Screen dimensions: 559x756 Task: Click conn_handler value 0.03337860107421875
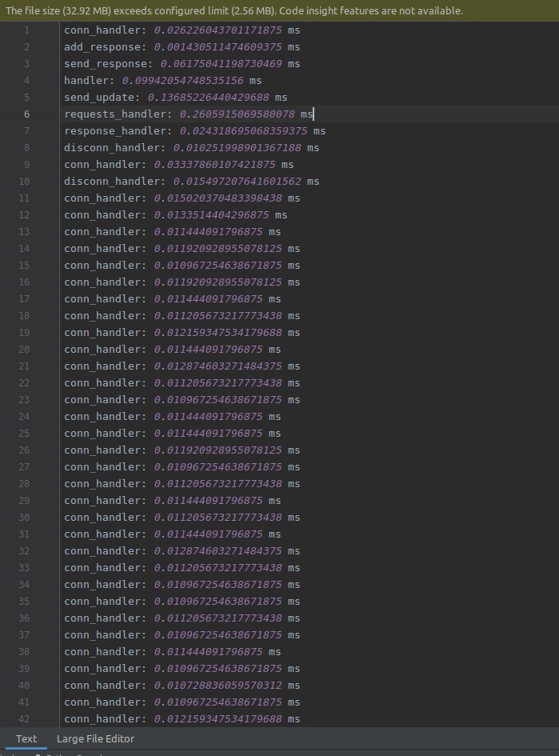coord(215,165)
